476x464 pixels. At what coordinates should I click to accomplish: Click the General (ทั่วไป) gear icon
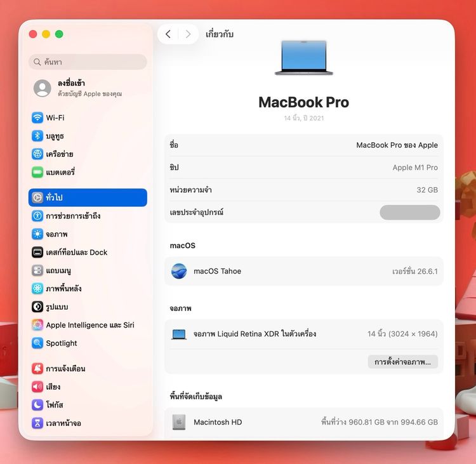pos(37,197)
